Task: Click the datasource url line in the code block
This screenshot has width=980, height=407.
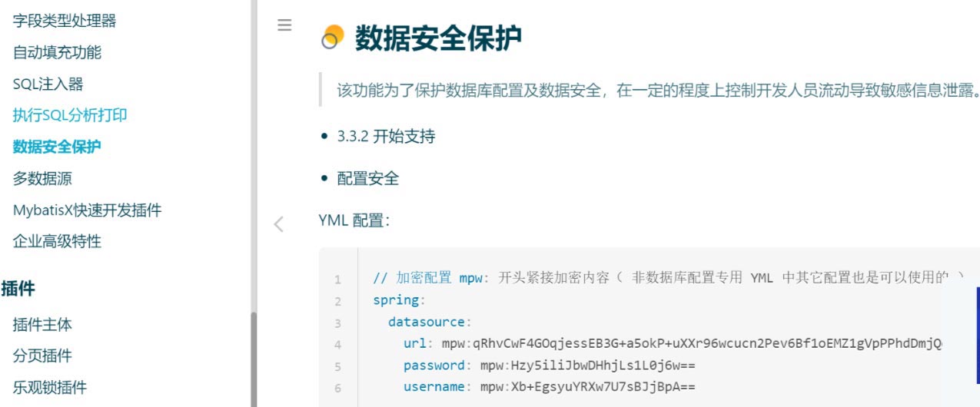Action: [x=673, y=343]
